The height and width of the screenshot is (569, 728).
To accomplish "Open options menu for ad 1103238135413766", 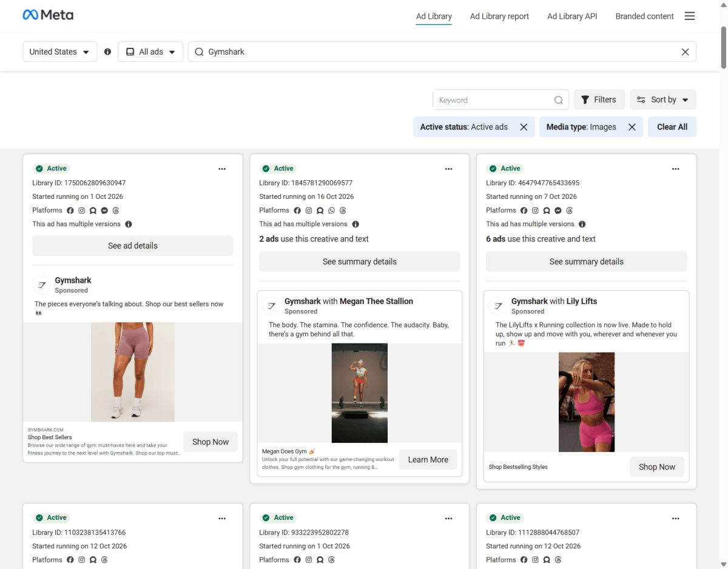I will coord(222,518).
